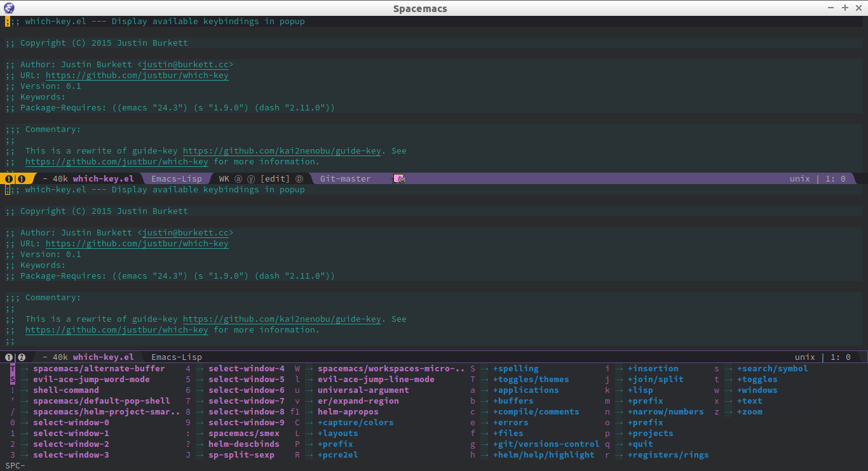
Task: Select the helm-descbinds entry
Action: (243, 444)
